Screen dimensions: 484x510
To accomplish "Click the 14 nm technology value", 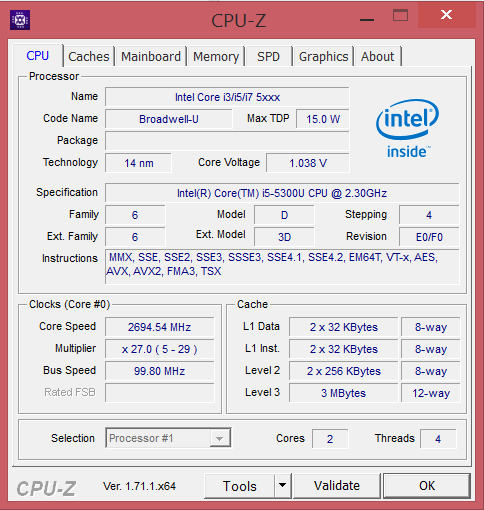I will click(138, 163).
